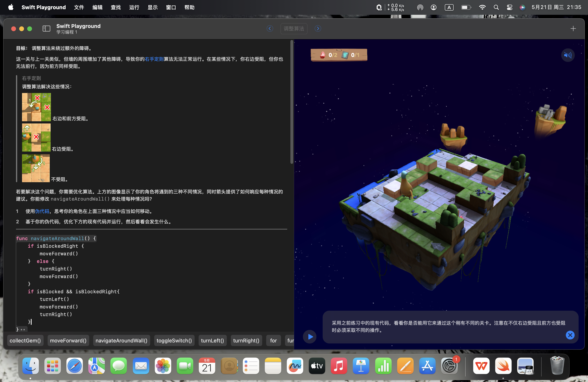Insert moveForward() from suggestion bar

(68, 340)
